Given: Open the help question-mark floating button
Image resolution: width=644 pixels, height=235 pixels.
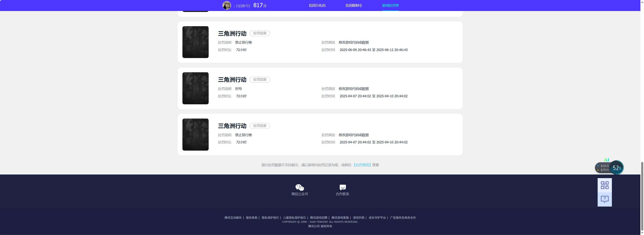Looking at the screenshot, I should [604, 199].
